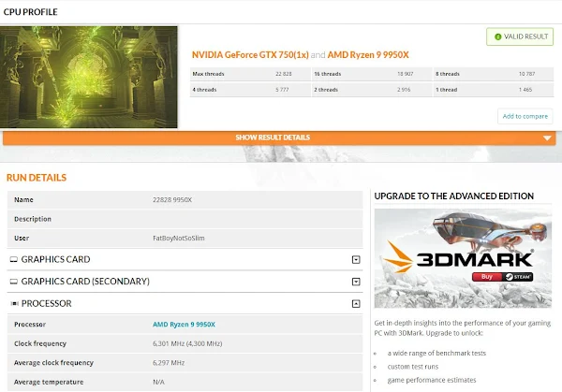Screen dimensions: 562x392
Task: Click a wide range of benchmark tests bullet
Action: point(436,353)
